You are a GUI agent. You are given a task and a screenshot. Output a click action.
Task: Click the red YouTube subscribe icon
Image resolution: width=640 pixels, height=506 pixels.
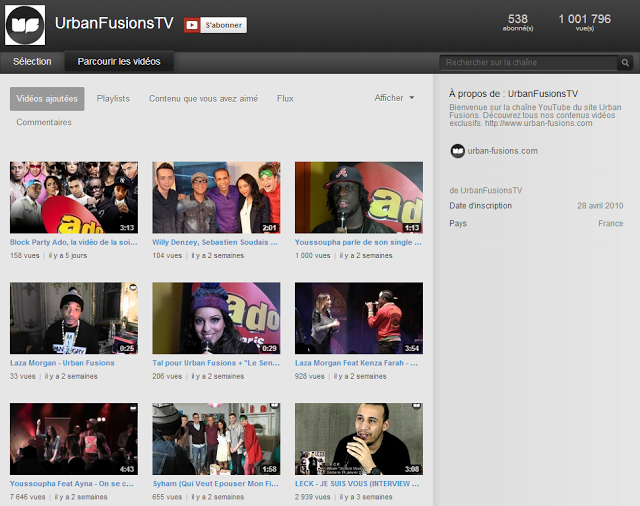[191, 25]
